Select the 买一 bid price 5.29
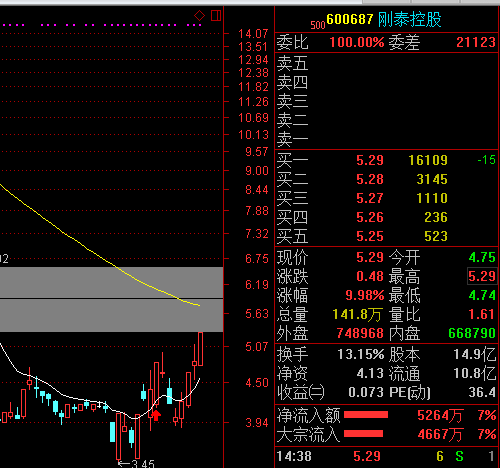500x468 pixels. [x=370, y=160]
